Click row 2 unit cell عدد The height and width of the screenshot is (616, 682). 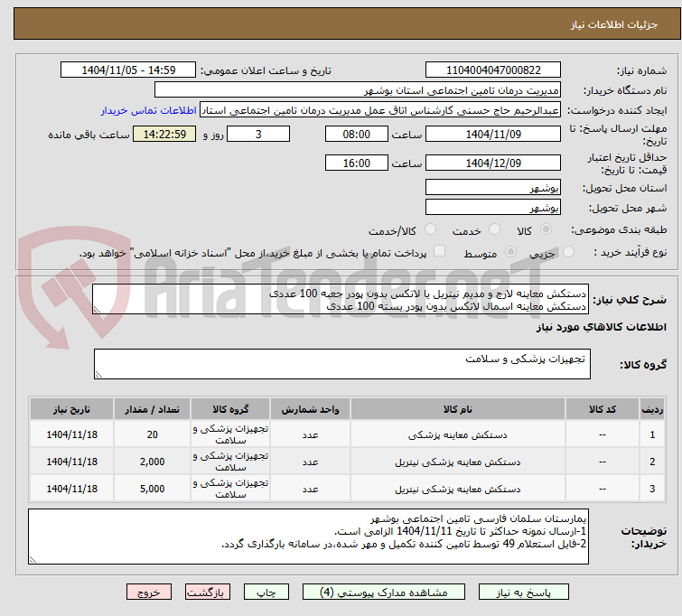(310, 462)
